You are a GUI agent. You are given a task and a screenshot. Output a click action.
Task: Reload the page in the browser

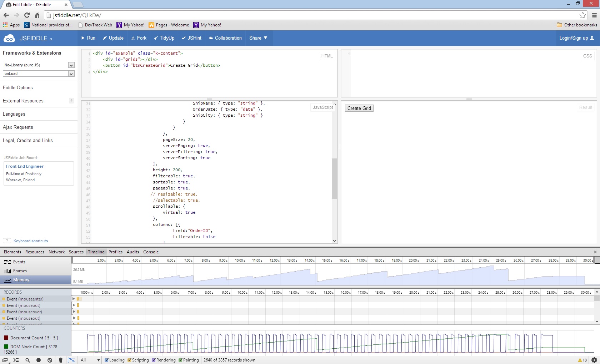click(27, 15)
